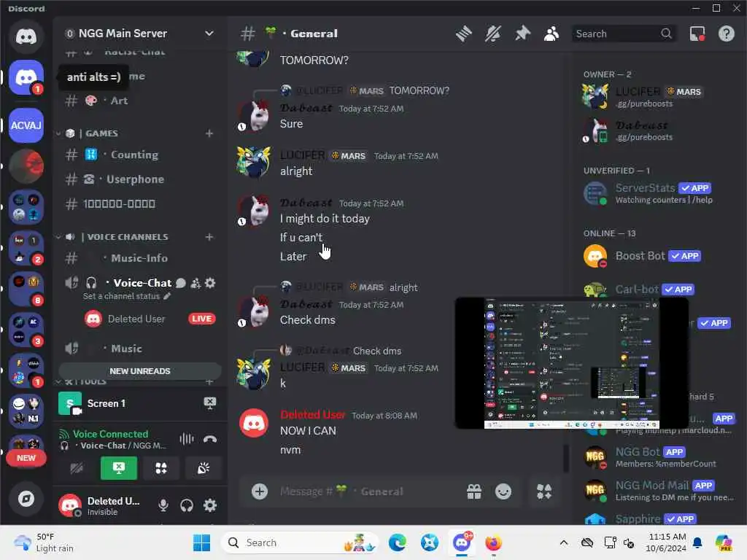Click the Windows taskbar Search box

[x=299, y=542]
